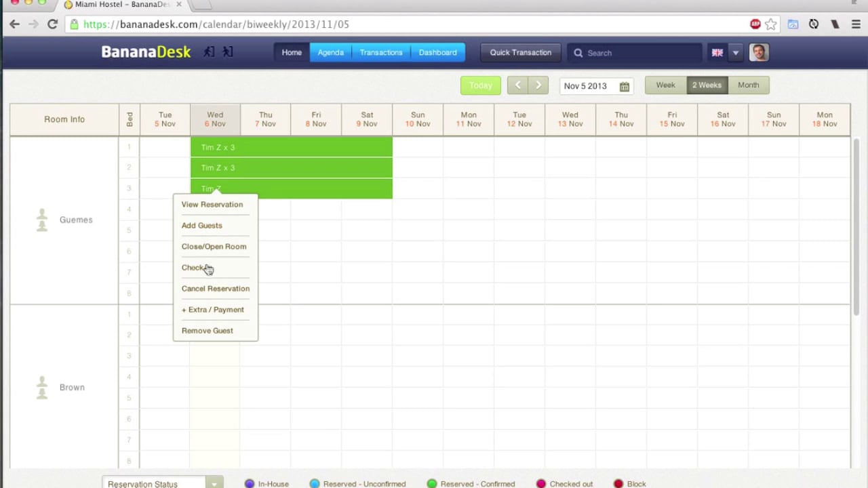Click the search magnifier icon
Image resolution: width=868 pixels, height=488 pixels.
(578, 52)
